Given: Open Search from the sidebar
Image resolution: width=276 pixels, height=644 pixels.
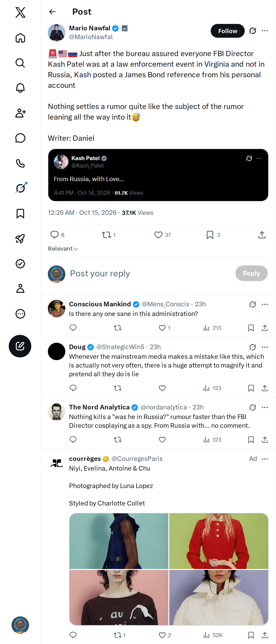Looking at the screenshot, I should [x=20, y=63].
